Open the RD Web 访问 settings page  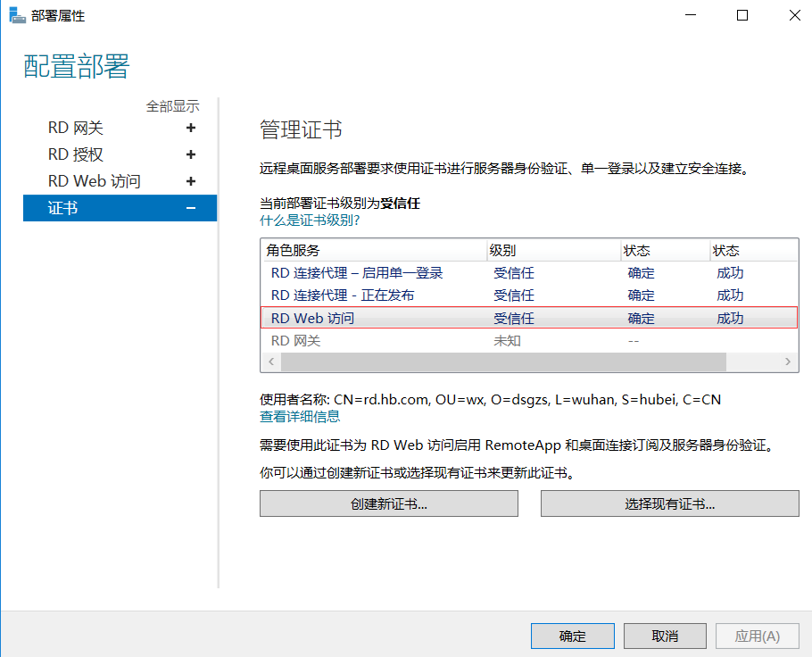point(95,181)
